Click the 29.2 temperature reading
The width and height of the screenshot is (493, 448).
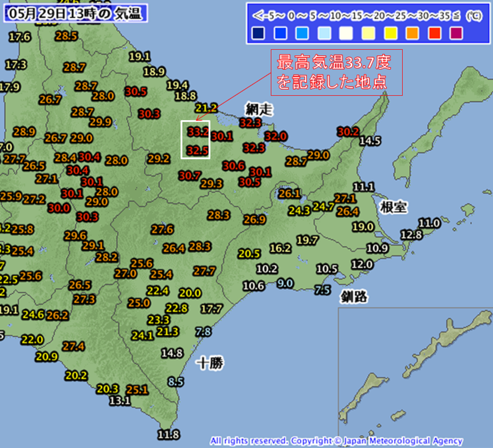click(x=159, y=159)
